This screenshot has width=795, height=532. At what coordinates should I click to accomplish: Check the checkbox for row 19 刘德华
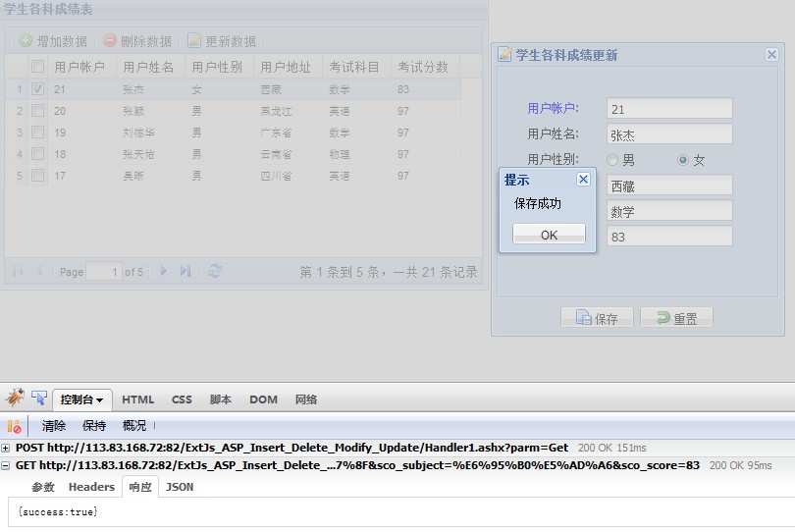[x=37, y=133]
